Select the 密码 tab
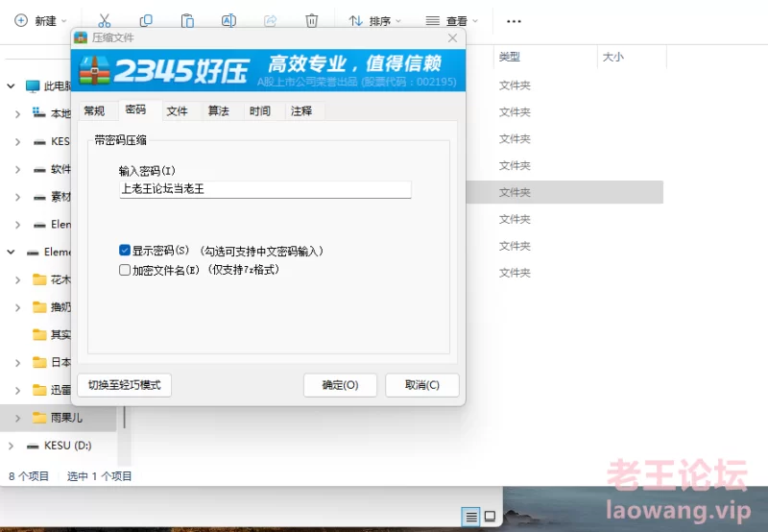This screenshot has height=532, width=768. (135, 109)
